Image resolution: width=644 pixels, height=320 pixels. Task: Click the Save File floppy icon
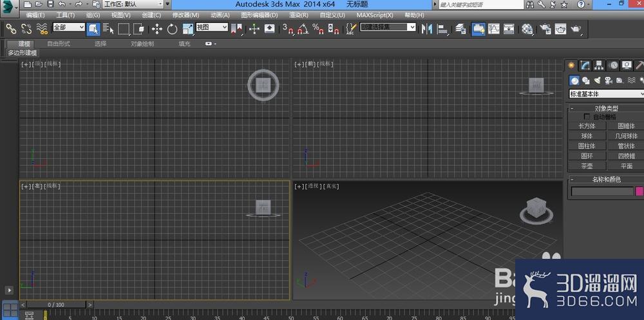(50, 4)
